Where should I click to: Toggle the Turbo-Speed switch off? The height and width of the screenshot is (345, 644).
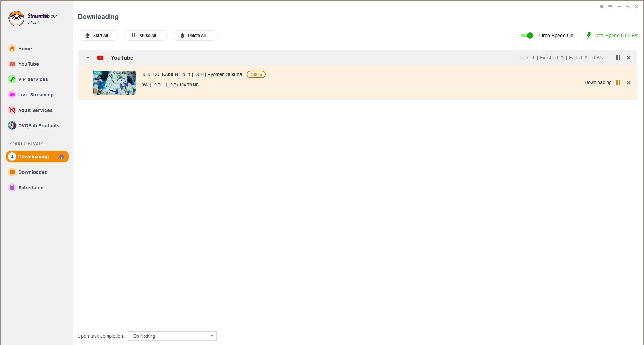(x=527, y=36)
